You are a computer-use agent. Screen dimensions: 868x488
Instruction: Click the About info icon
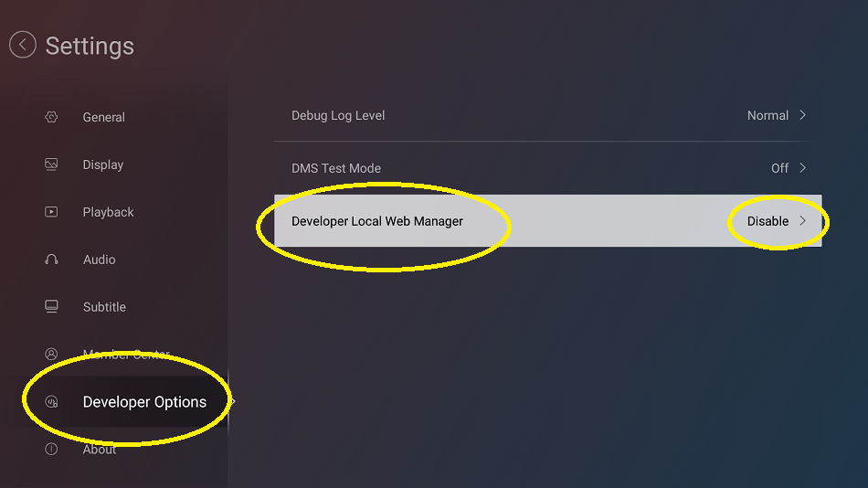click(x=51, y=450)
